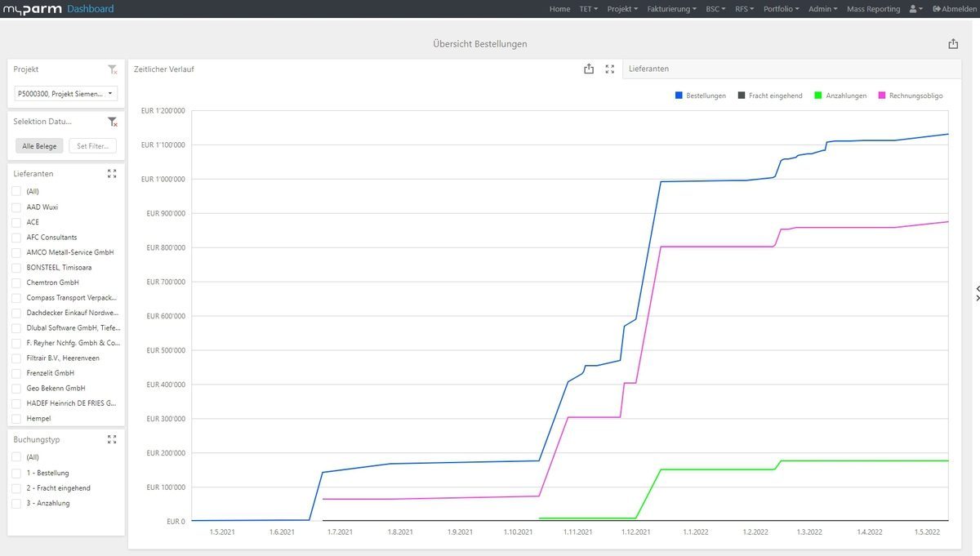Go to Home in navigation bar
The width and height of the screenshot is (980, 556).
click(x=559, y=9)
